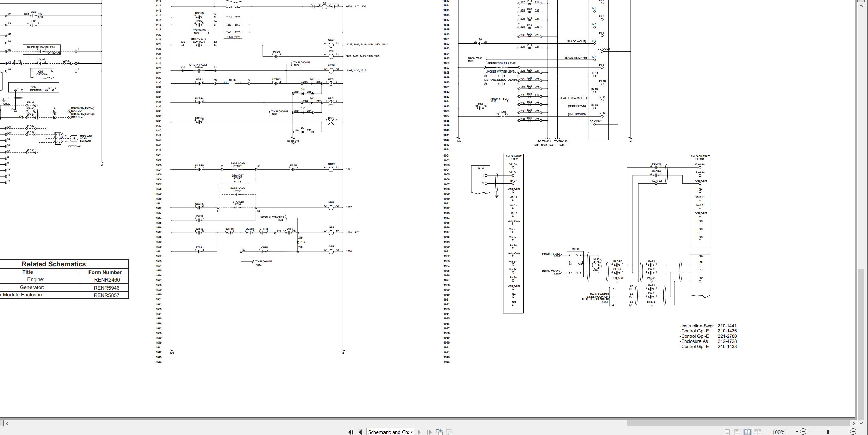868x435 pixels.
Task: Click the Related Schematics table heading
Action: pos(54,264)
